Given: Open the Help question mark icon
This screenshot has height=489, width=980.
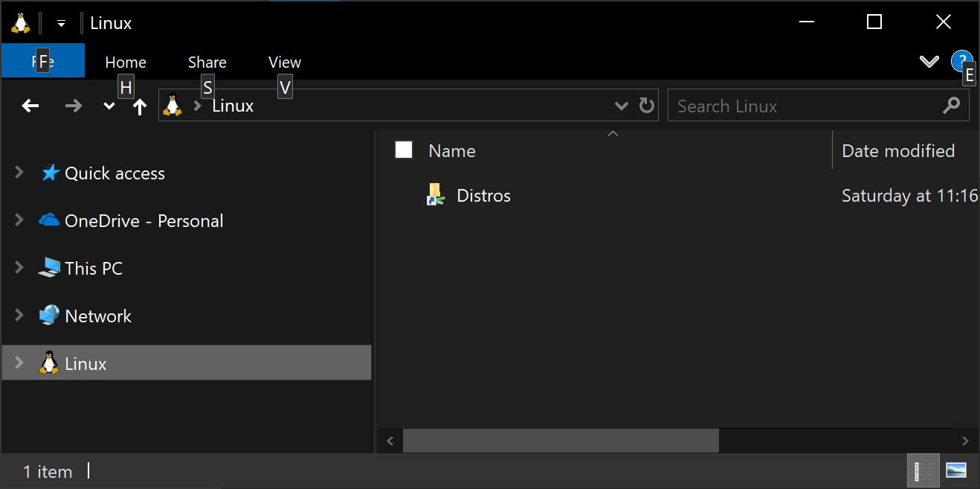Looking at the screenshot, I should tap(961, 60).
